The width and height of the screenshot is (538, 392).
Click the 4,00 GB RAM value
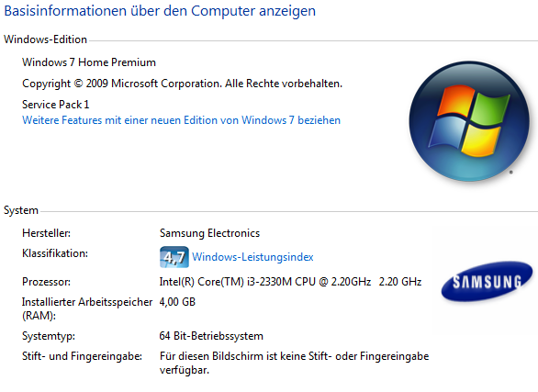pos(177,302)
